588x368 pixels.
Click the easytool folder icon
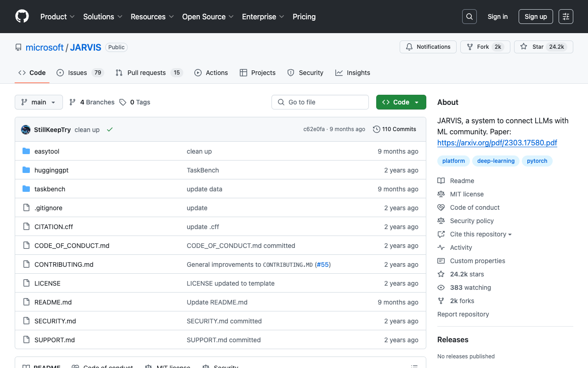pos(26,151)
